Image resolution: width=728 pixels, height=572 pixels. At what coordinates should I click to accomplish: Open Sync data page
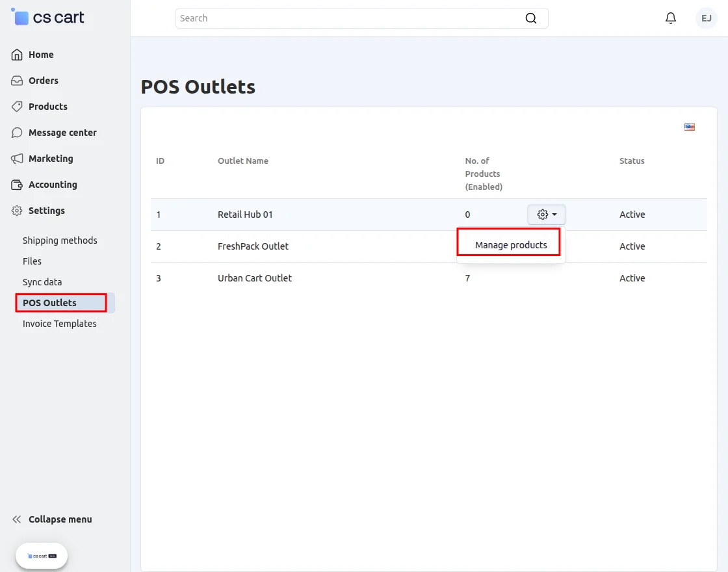[x=42, y=282]
